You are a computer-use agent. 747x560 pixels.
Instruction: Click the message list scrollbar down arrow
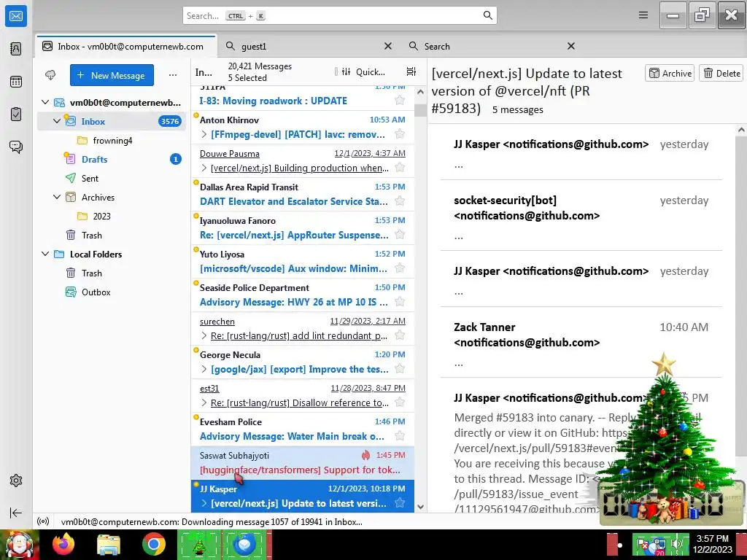[420, 507]
